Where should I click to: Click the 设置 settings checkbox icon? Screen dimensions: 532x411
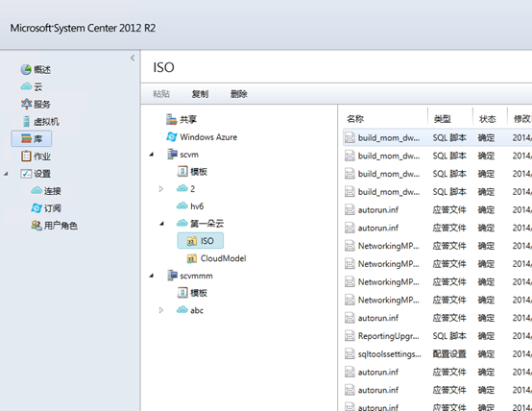(x=26, y=174)
